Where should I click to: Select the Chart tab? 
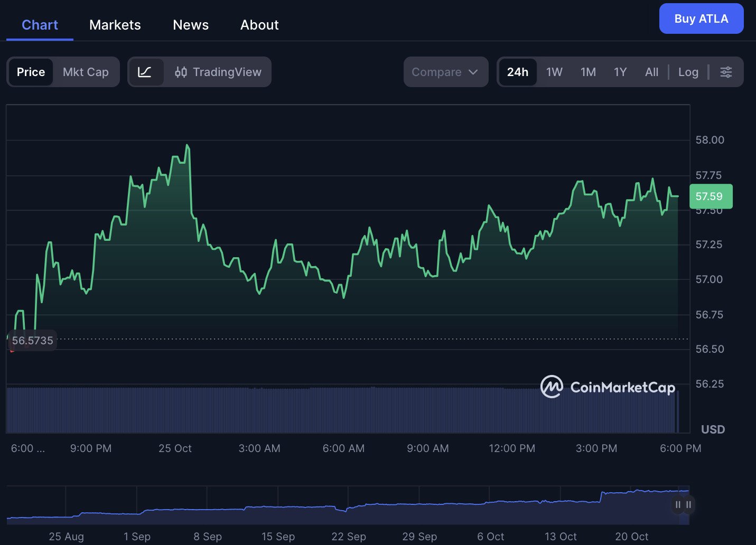click(40, 25)
